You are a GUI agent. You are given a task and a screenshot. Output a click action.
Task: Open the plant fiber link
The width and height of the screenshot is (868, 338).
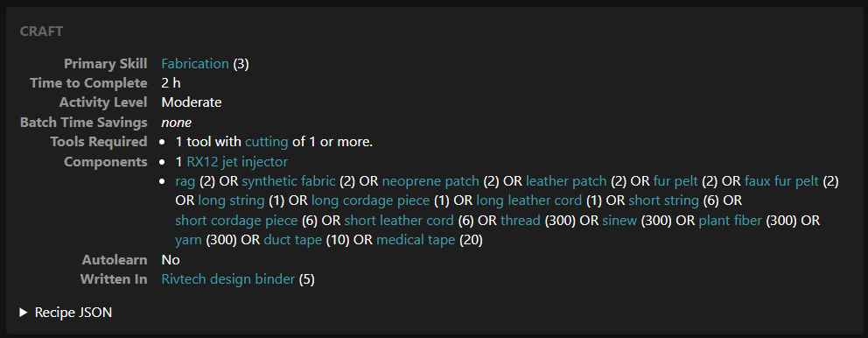(x=730, y=221)
